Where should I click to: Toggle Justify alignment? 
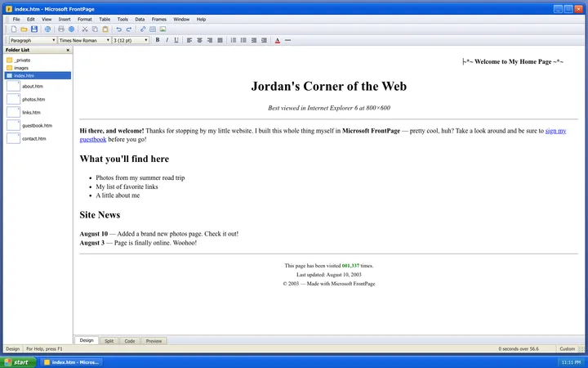pyautogui.click(x=220, y=40)
